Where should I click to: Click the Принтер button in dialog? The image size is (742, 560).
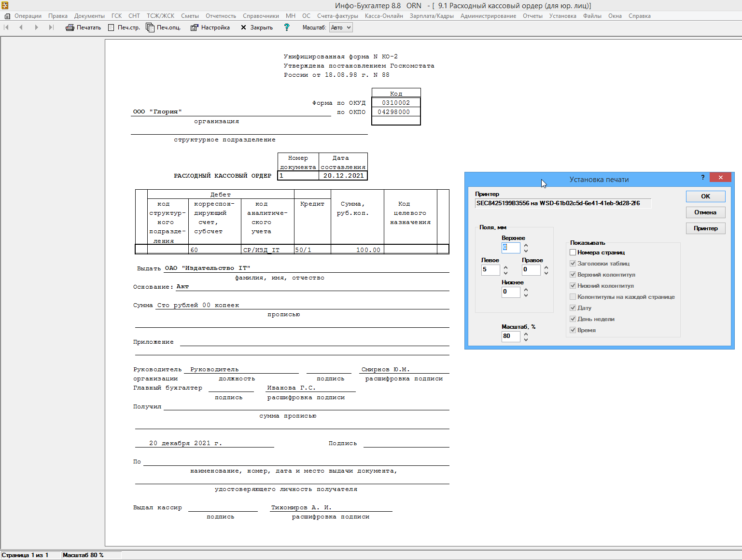[x=705, y=228]
